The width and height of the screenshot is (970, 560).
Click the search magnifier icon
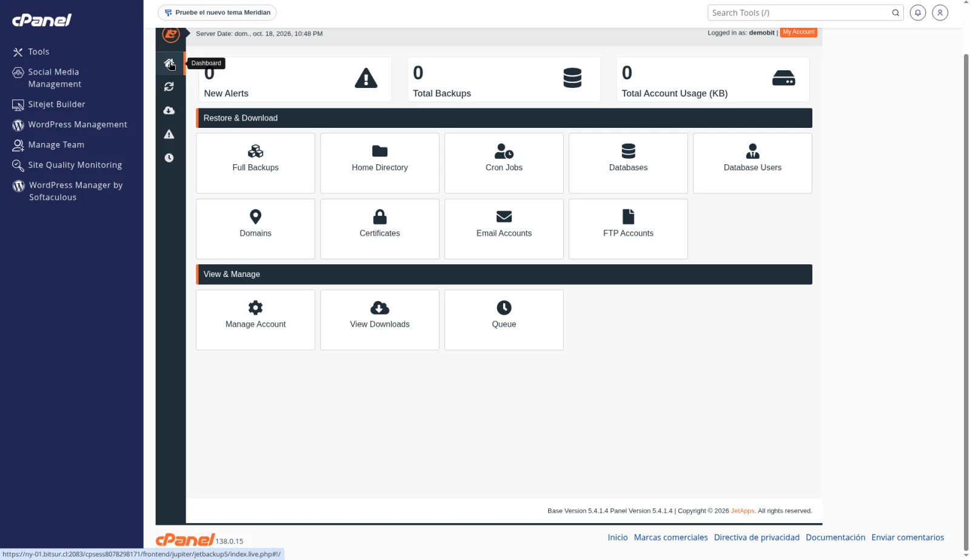pyautogui.click(x=895, y=13)
